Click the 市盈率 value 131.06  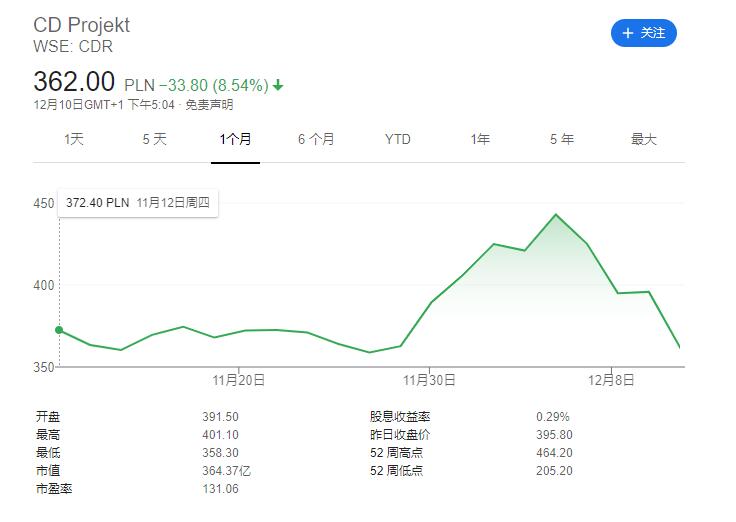click(220, 489)
